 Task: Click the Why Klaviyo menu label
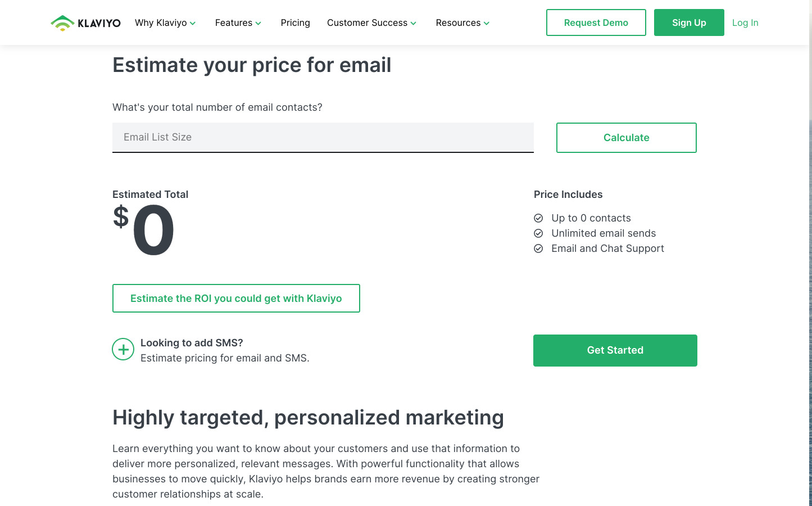(x=161, y=23)
